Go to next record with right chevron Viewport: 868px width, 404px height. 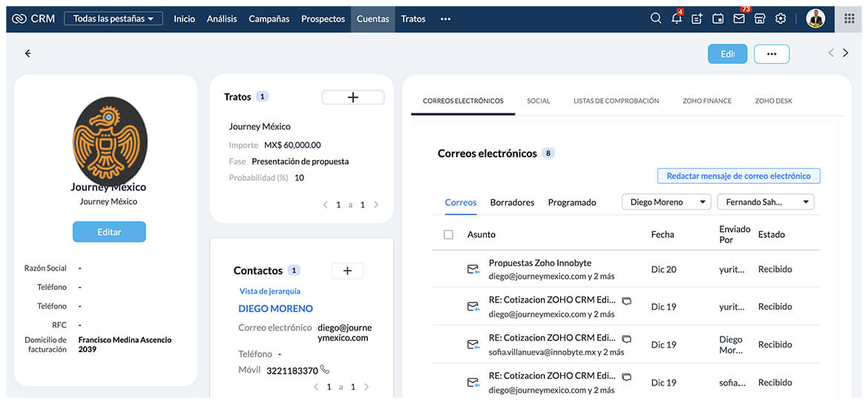(x=845, y=53)
